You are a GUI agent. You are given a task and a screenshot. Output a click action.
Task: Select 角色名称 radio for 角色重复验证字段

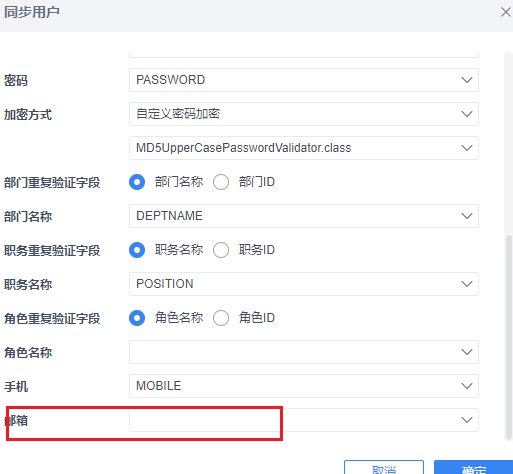click(x=137, y=318)
